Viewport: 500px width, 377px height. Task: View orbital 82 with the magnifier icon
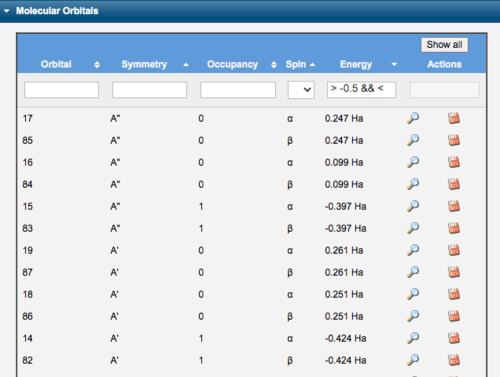[413, 360]
